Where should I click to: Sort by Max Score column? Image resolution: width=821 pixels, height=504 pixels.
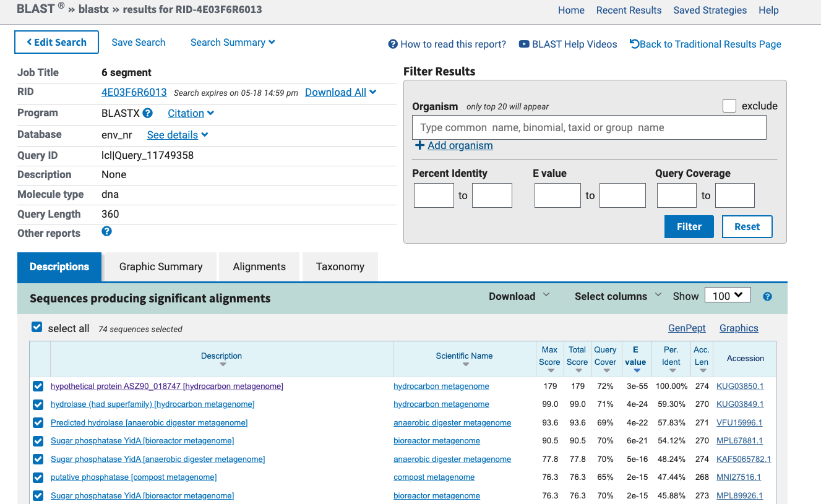(549, 359)
